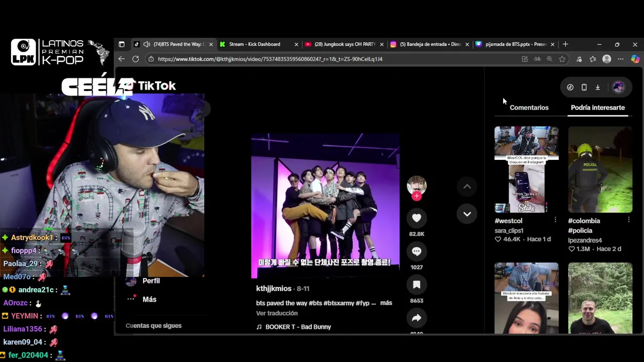Click the translate page icon in address bar
This screenshot has height=362, width=644.
coord(537,59)
